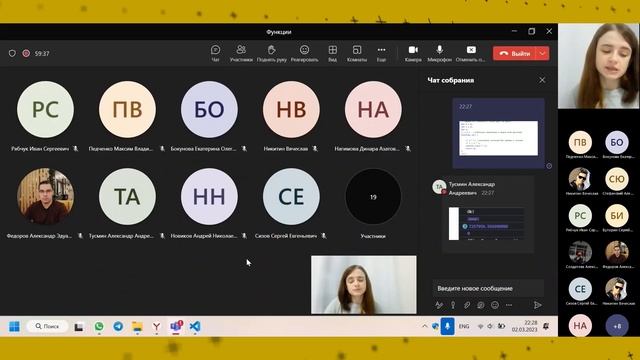Click the taskbar Поиск search box
Viewport: 640px width, 360px height.
(47, 327)
